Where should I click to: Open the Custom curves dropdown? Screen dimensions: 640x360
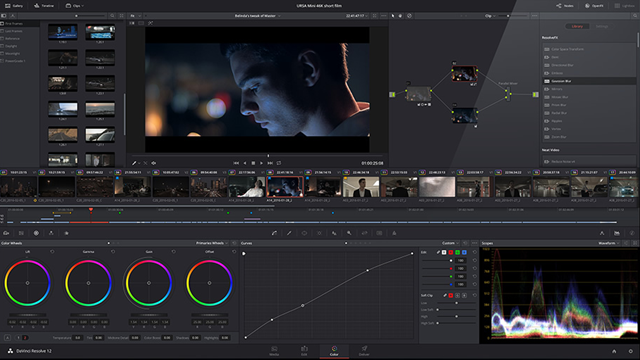(x=450, y=243)
